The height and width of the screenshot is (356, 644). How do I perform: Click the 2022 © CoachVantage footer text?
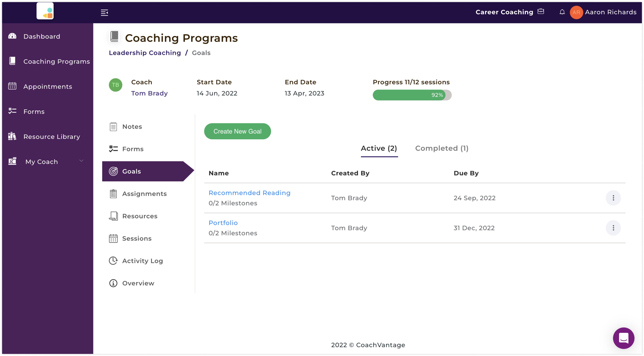tap(368, 345)
